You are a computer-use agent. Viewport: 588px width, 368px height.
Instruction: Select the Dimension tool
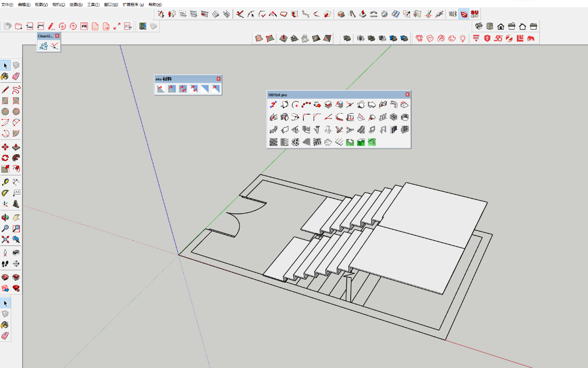pos(16,182)
